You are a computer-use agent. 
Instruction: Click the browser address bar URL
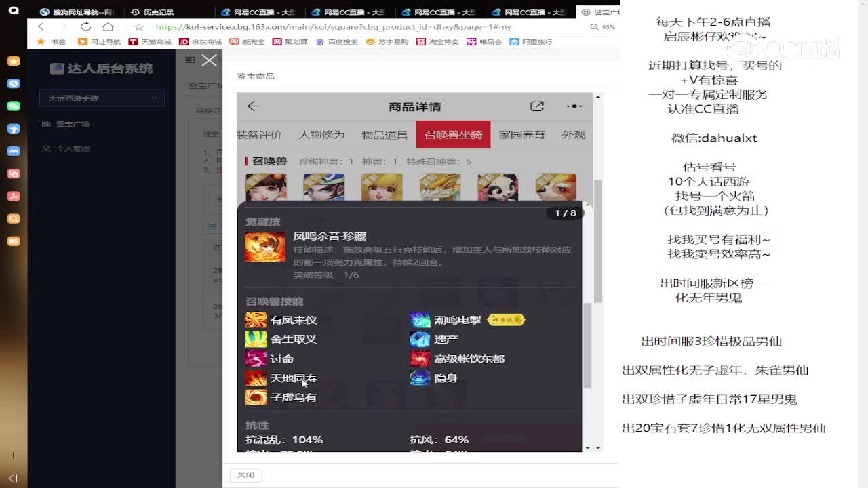click(333, 27)
